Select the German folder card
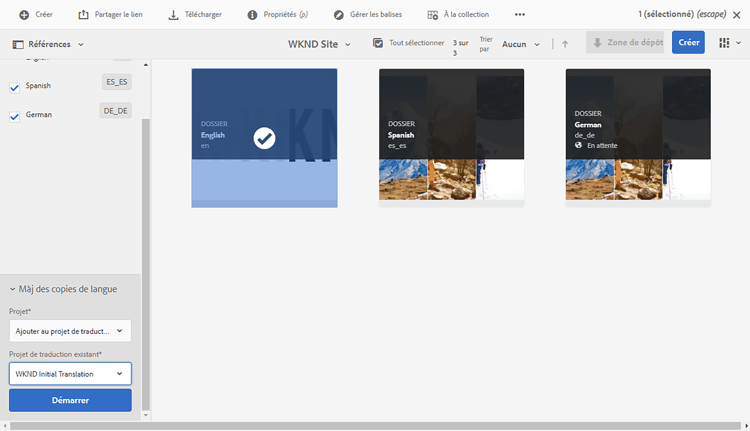The image size is (750, 431). click(x=638, y=138)
